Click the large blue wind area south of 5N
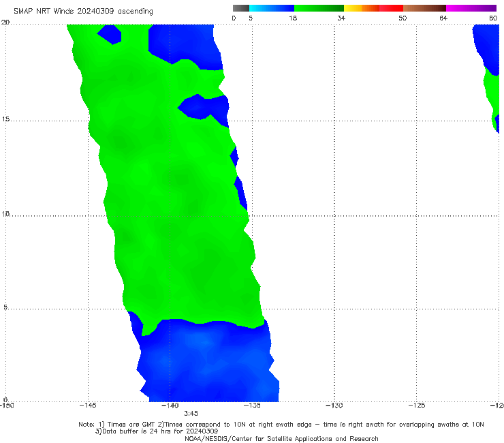The height and width of the screenshot is (443, 504). 206,362
